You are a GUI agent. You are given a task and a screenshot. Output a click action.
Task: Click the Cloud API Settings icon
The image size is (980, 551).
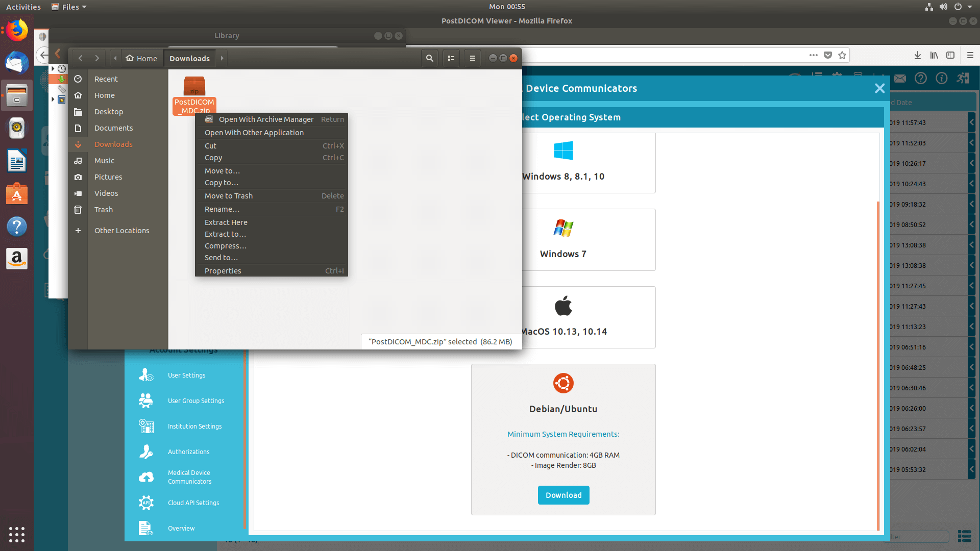point(146,502)
